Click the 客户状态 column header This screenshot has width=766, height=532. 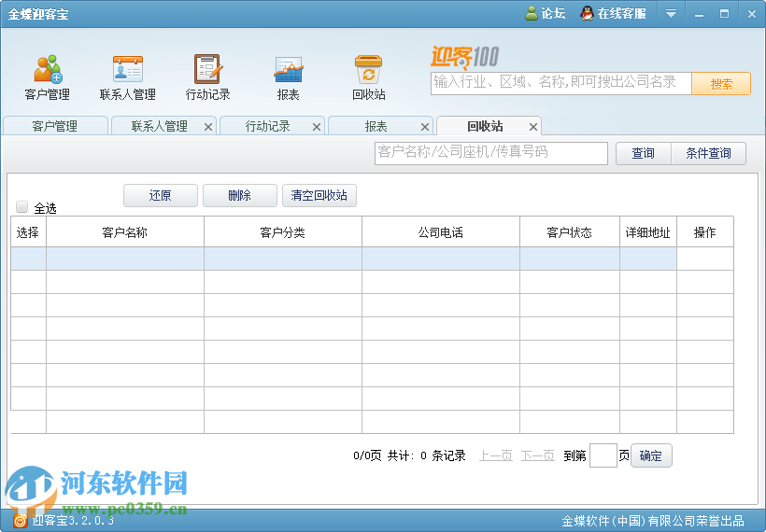tap(570, 231)
